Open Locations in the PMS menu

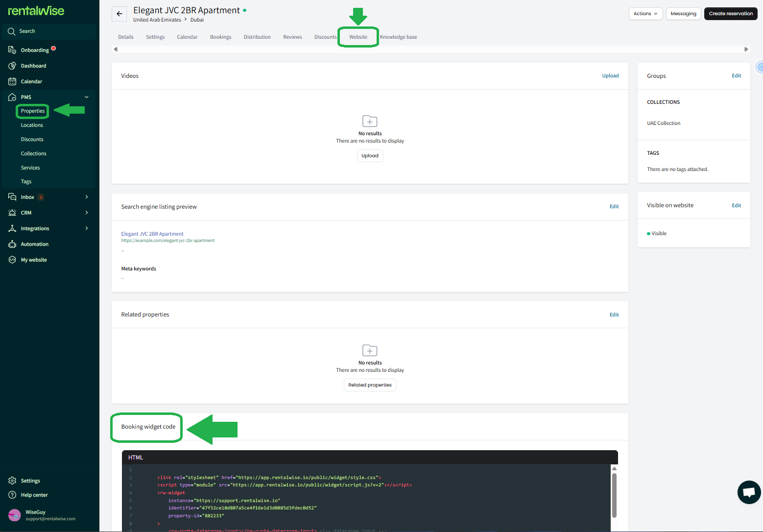point(32,125)
